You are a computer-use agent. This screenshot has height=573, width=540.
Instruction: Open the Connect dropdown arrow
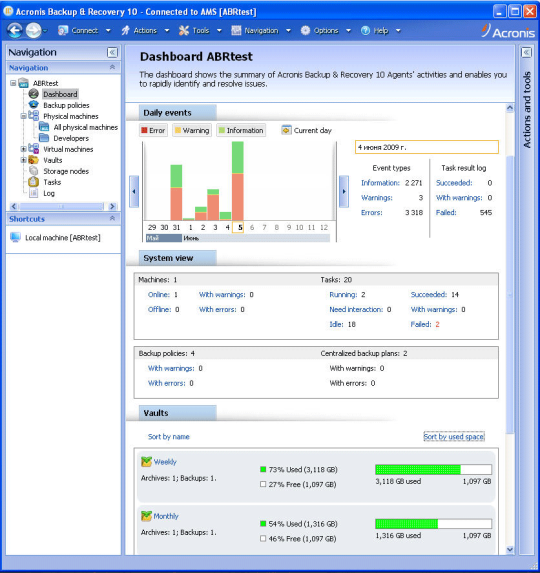pos(108,31)
